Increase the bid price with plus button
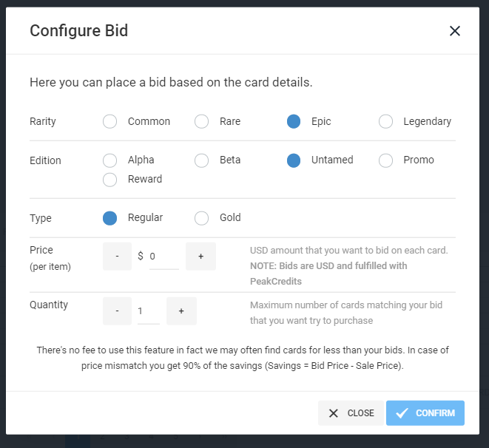489x448 pixels. click(200, 257)
